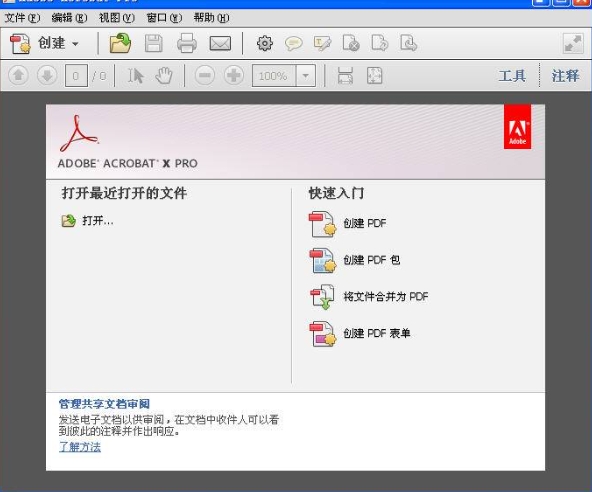Viewport: 592px width, 492px height.
Task: Click the Save floppy disk icon
Action: point(154,43)
